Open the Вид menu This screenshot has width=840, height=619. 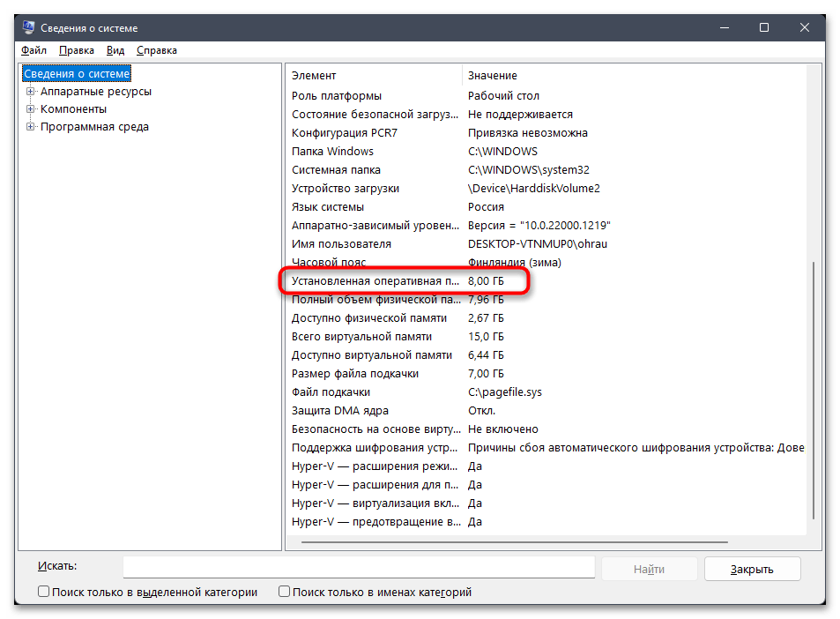(115, 50)
